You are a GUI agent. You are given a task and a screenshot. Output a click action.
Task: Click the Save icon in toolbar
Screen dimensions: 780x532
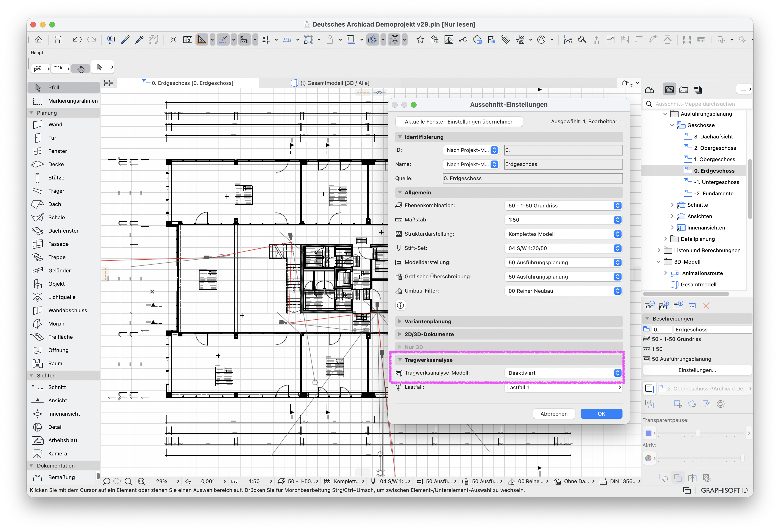pyautogui.click(x=57, y=40)
